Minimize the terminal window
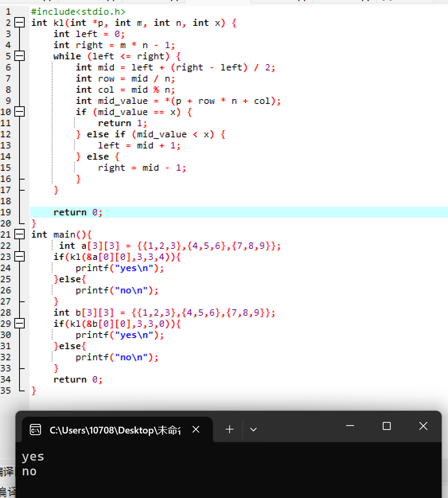This screenshot has width=448, height=498. click(x=350, y=426)
